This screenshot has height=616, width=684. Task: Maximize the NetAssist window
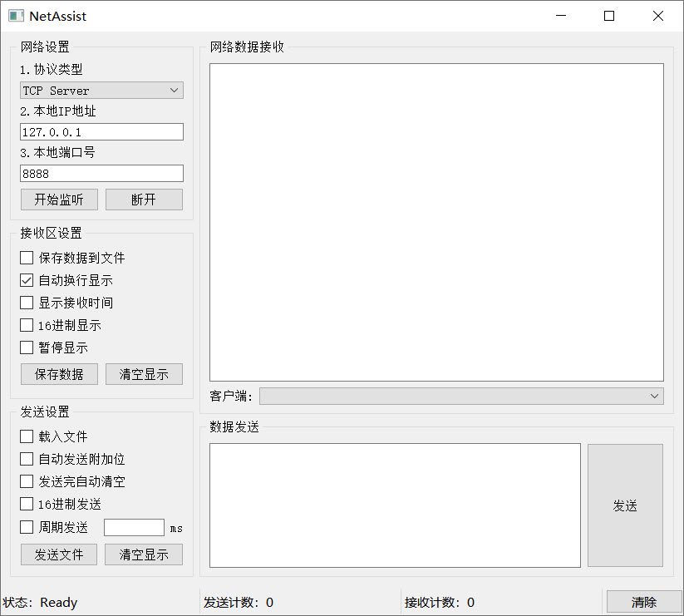click(x=609, y=16)
